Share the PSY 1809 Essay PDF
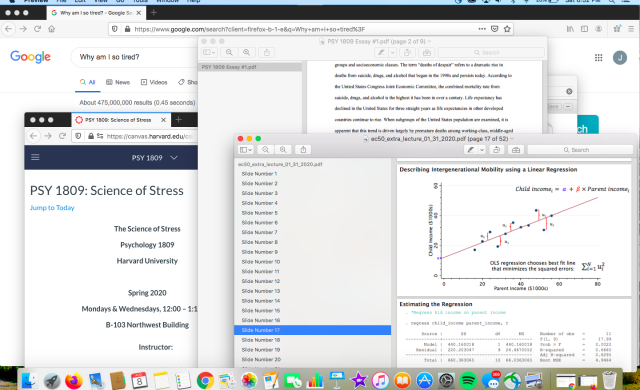This screenshot has height=390, width=640. (267, 52)
